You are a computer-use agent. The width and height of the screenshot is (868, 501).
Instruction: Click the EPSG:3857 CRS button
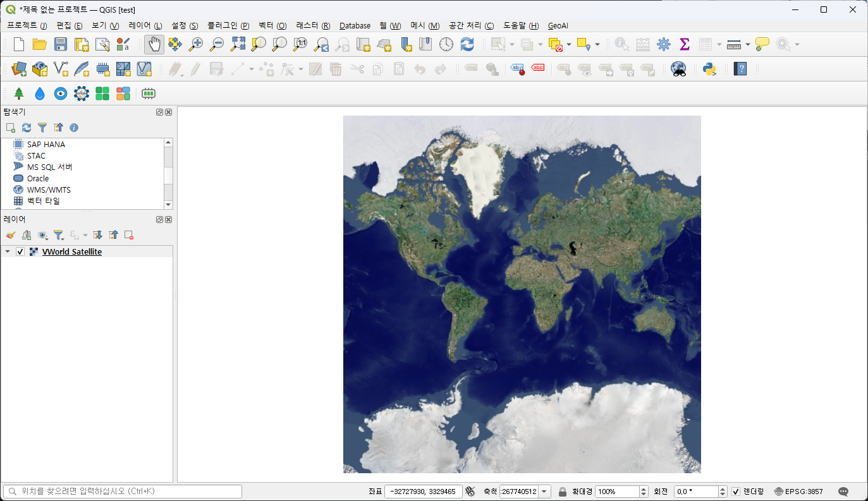[x=798, y=492]
